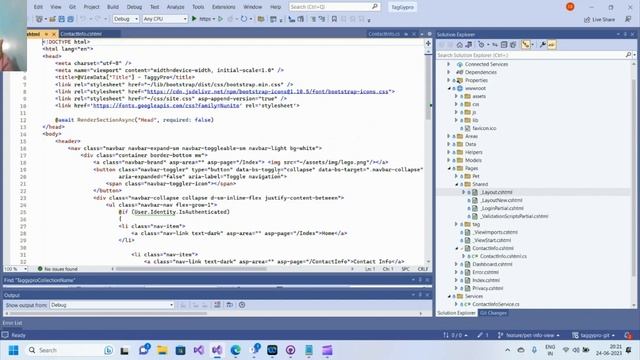Click the editor horizontal scrollbar

pos(191,269)
